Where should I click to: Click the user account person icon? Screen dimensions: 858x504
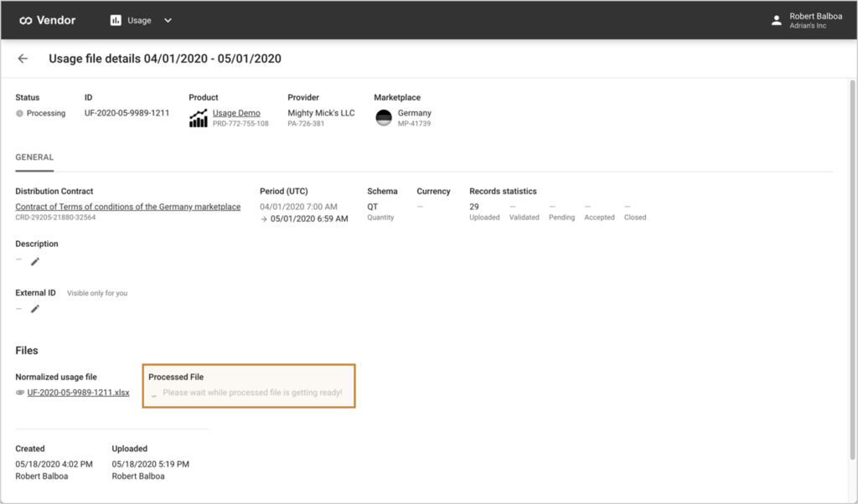(775, 20)
